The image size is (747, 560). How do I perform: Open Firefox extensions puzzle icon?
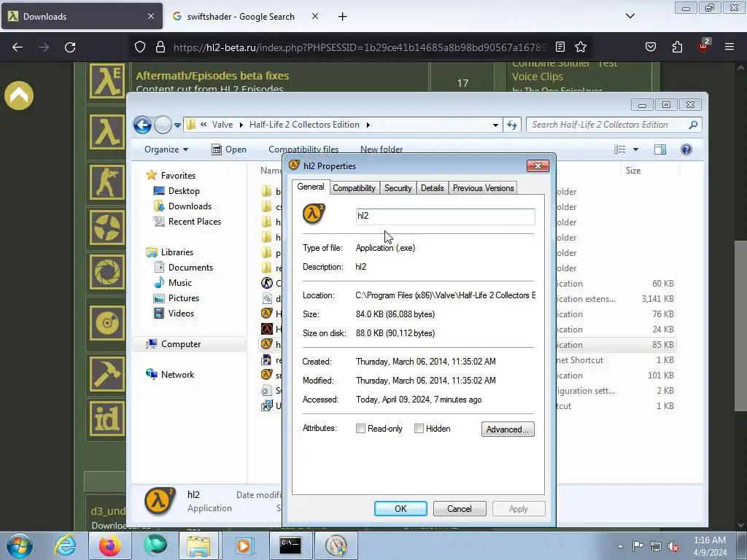tap(677, 47)
